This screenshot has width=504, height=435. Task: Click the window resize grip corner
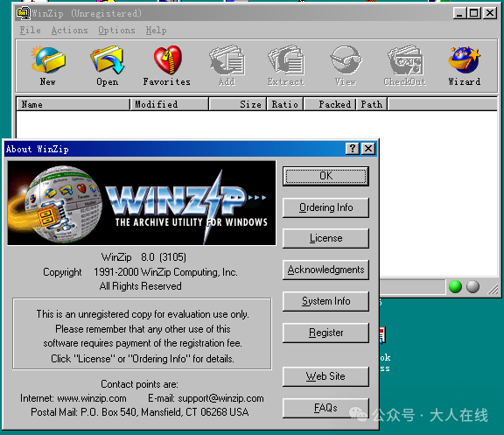493,289
